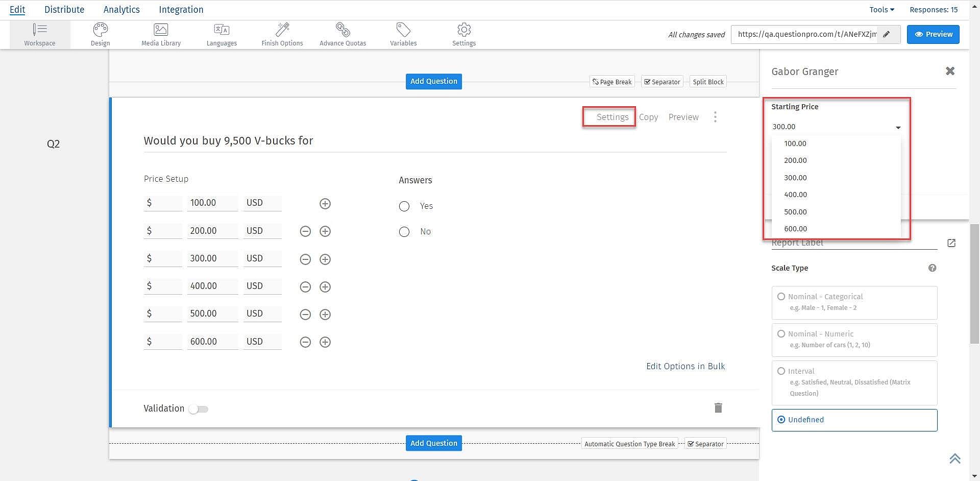Click Automatic Question Type Break
980x481 pixels.
tap(629, 444)
